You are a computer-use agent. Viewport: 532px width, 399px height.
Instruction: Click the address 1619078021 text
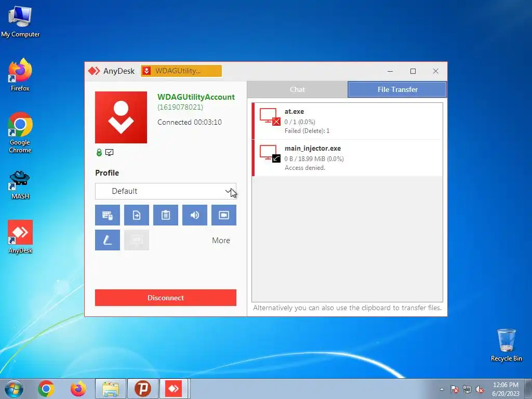[x=180, y=107]
